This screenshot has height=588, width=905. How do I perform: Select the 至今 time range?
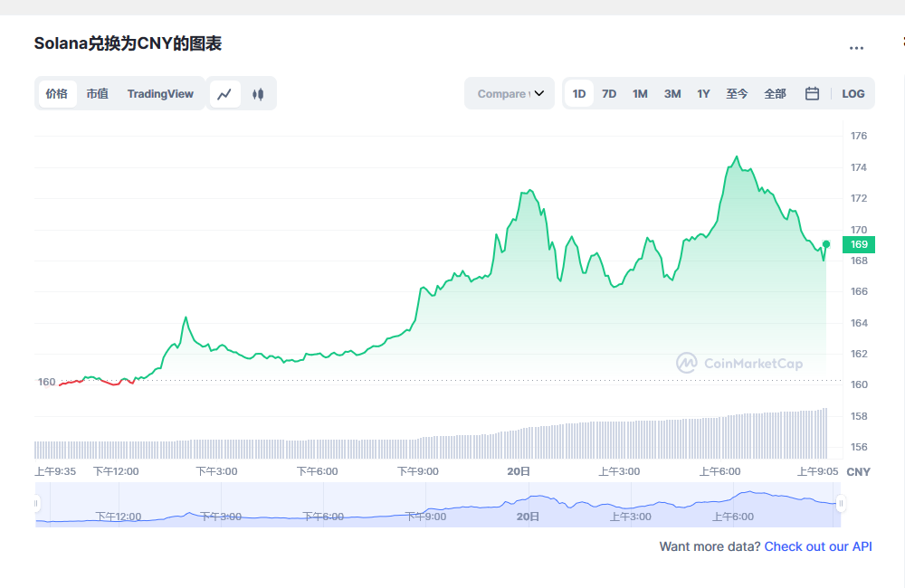[x=737, y=93]
